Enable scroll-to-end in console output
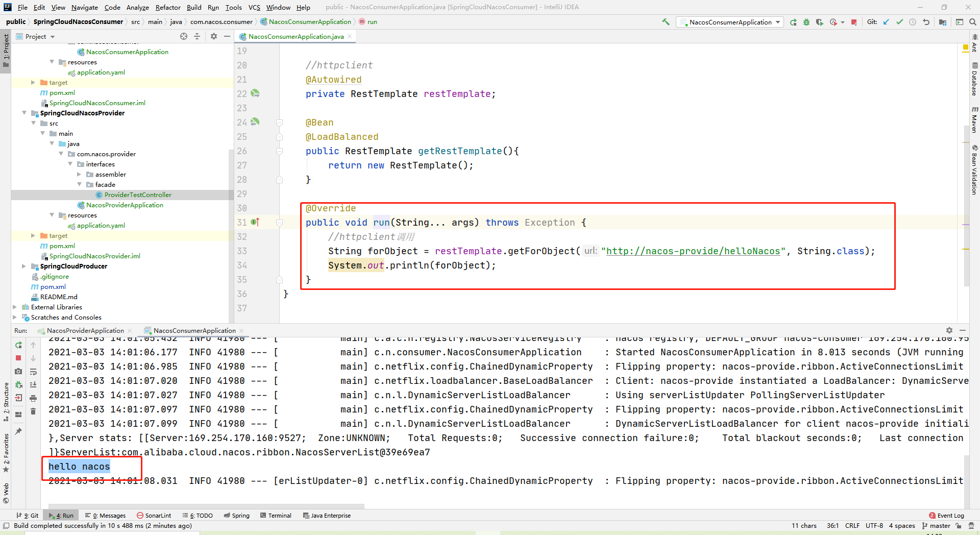Viewport: 980px width, 535px height. click(33, 384)
